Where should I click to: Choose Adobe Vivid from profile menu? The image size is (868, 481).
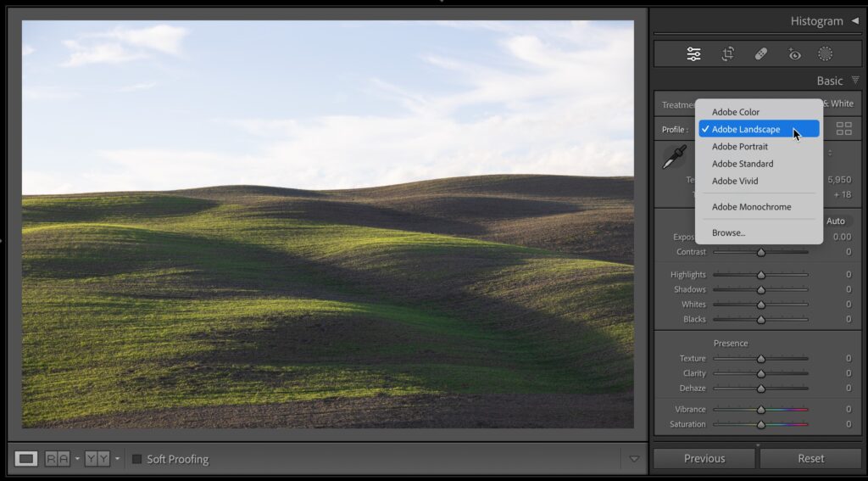pyautogui.click(x=735, y=181)
